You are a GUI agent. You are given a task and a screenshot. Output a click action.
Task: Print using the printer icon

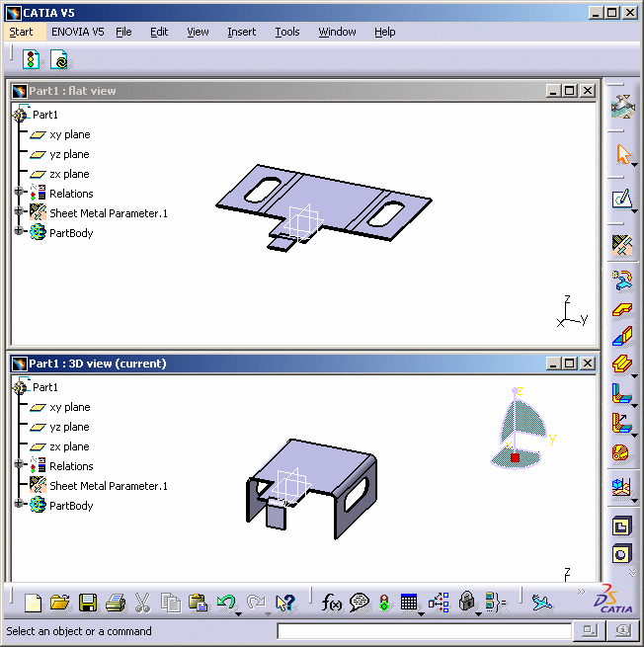coord(115,602)
